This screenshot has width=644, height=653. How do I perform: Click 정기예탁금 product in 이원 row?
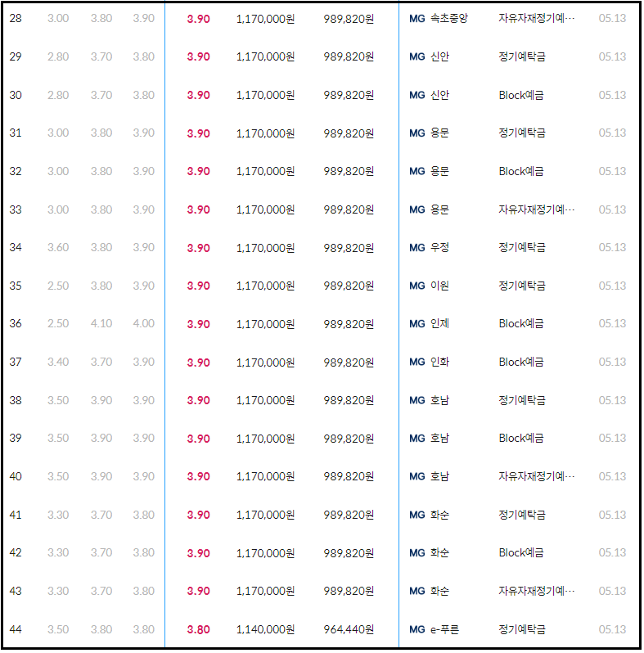(522, 286)
